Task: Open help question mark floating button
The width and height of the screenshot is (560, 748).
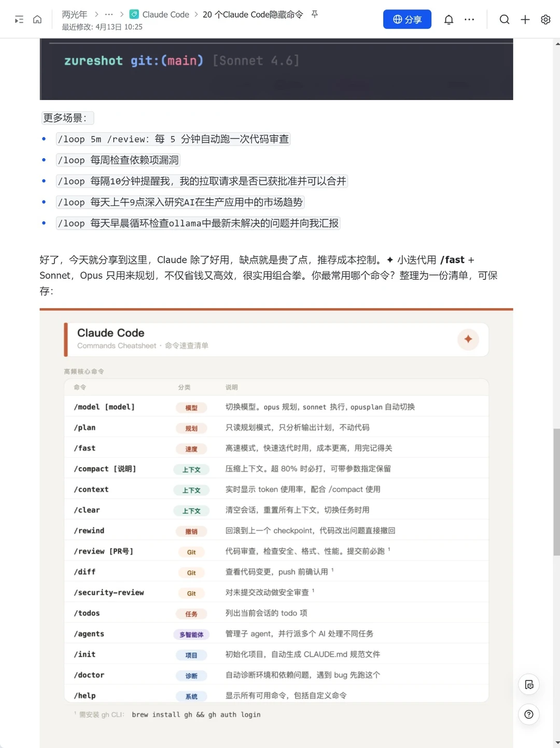Action: (529, 714)
